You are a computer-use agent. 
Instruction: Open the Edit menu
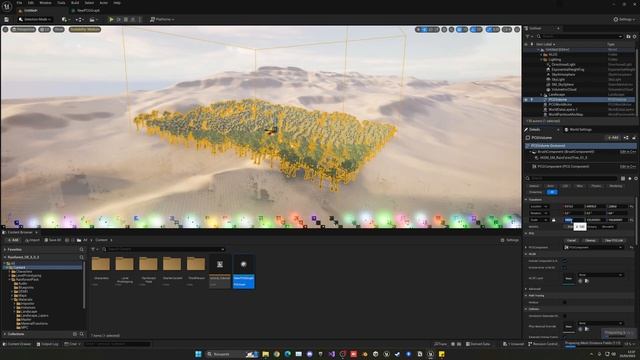pos(31,3)
